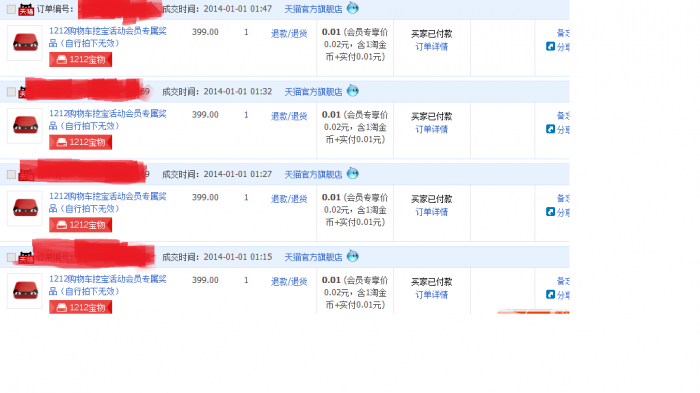Viewport: 700px width, 393px height.
Task: Click 天猫官方旗舰店 link on 01:27 order
Action: [313, 175]
